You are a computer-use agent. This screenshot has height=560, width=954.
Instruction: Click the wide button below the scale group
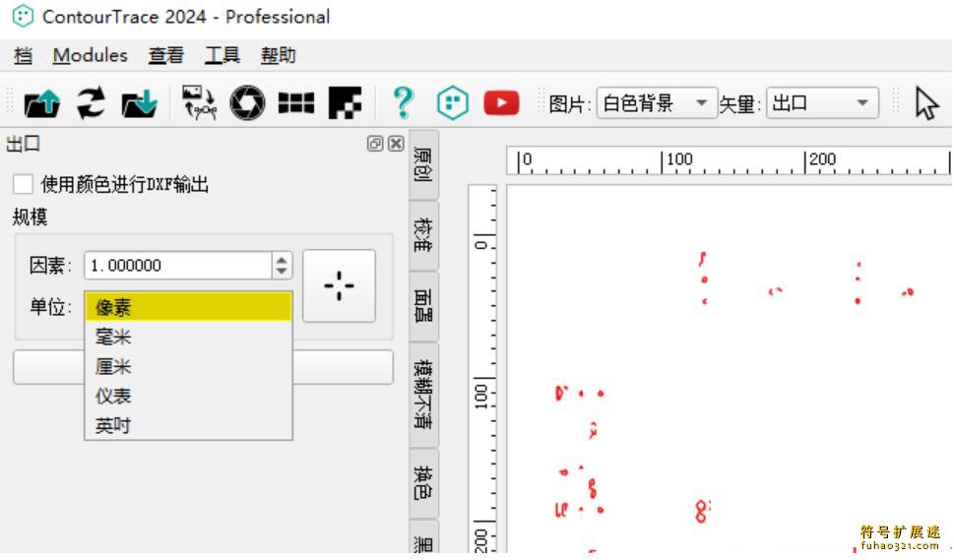pyautogui.click(x=203, y=367)
